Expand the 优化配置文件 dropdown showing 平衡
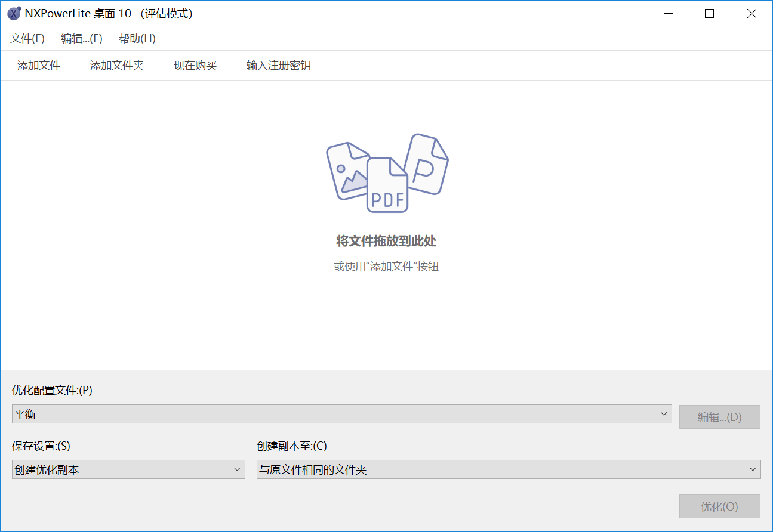The height and width of the screenshot is (532, 773). [x=341, y=415]
